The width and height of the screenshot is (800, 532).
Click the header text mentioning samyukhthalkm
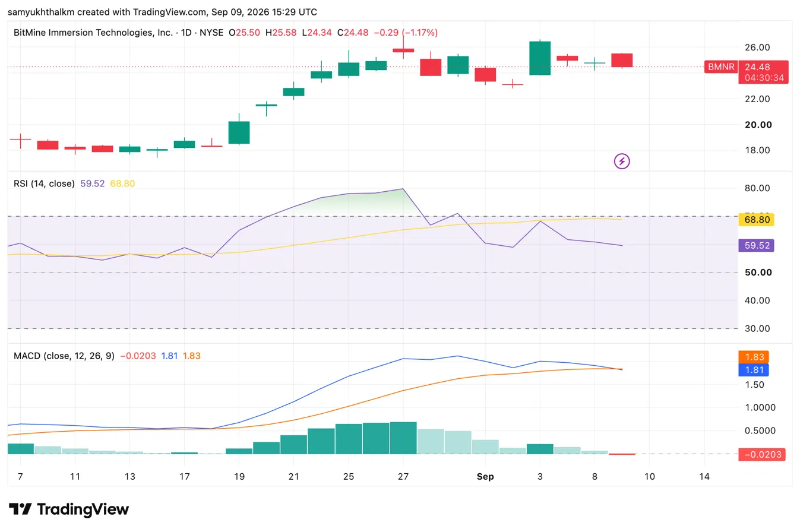tap(162, 12)
